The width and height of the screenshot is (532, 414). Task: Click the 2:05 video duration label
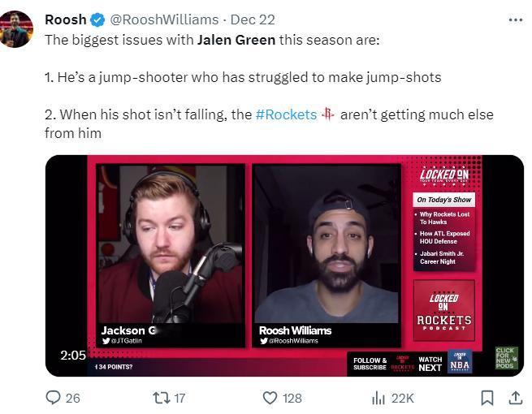click(73, 356)
